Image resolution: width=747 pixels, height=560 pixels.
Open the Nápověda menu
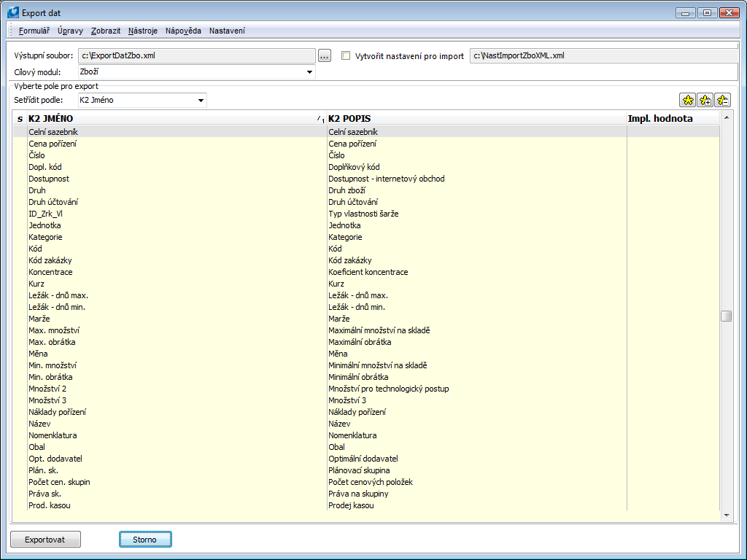[182, 31]
